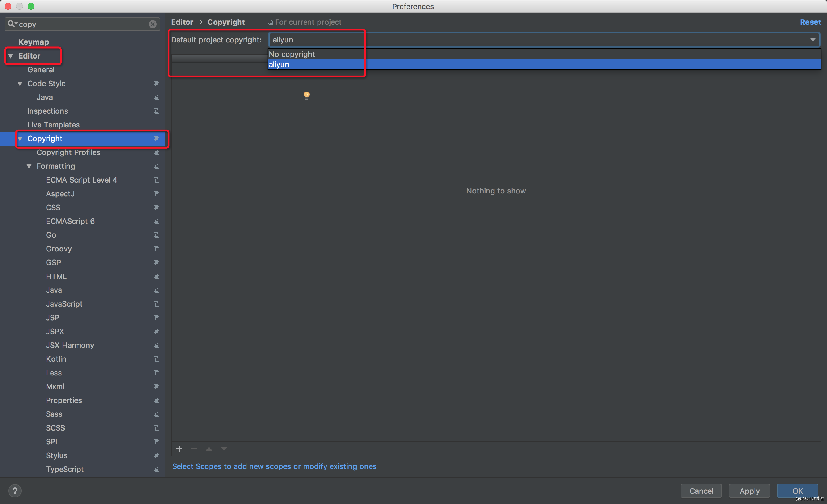Click the General settings icon
Screen dimensions: 827x504
pos(41,69)
